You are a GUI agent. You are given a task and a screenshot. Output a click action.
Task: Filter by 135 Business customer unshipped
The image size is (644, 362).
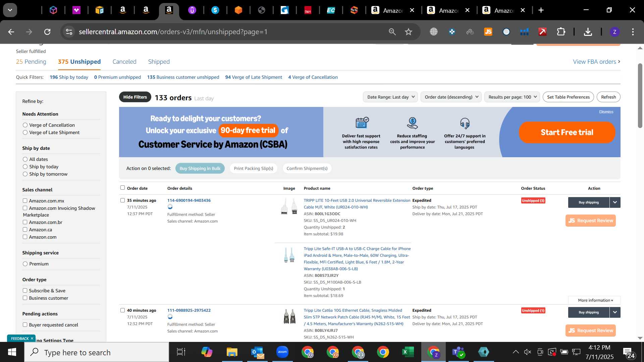(183, 77)
